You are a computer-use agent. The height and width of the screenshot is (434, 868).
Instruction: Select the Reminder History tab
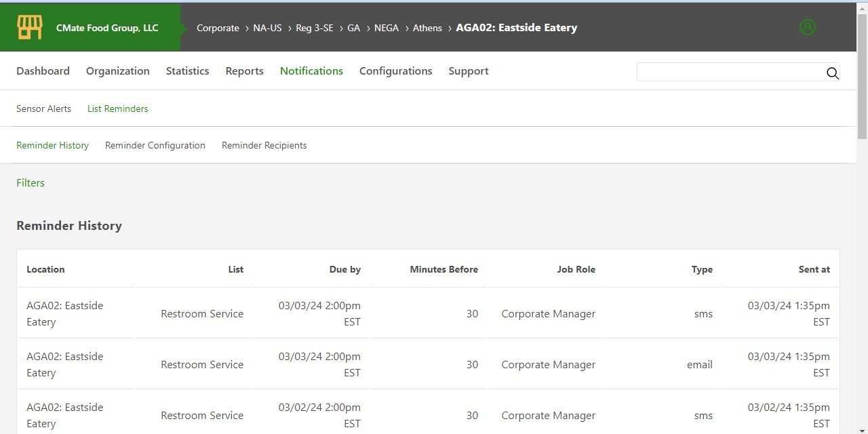[x=52, y=145]
